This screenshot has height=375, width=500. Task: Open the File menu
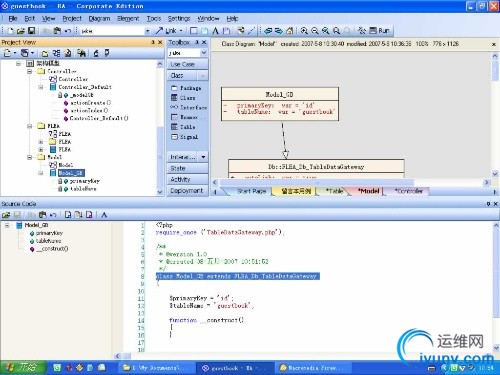13,18
